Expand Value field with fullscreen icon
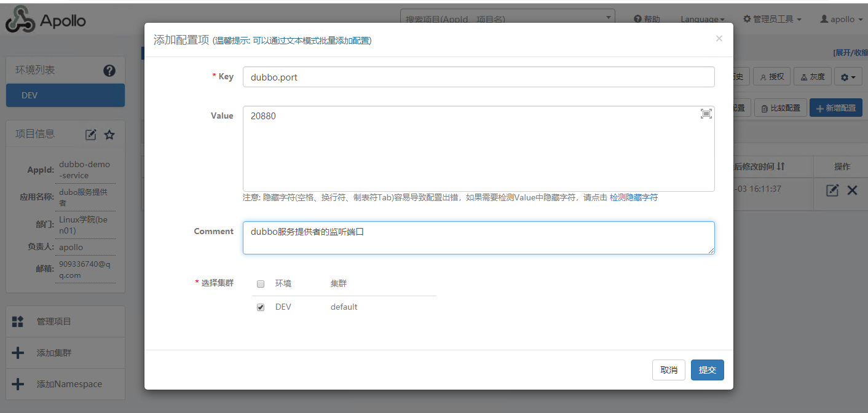The height and width of the screenshot is (413, 868). click(x=706, y=114)
